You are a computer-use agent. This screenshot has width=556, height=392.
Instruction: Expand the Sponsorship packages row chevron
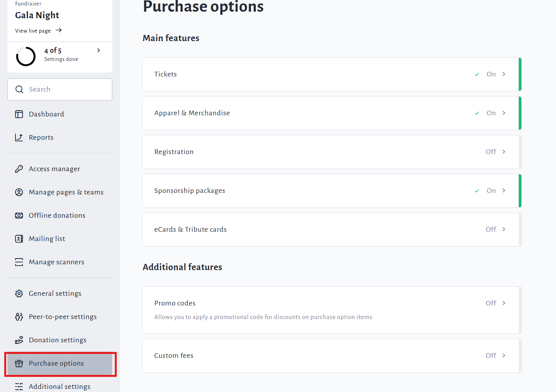click(x=504, y=191)
